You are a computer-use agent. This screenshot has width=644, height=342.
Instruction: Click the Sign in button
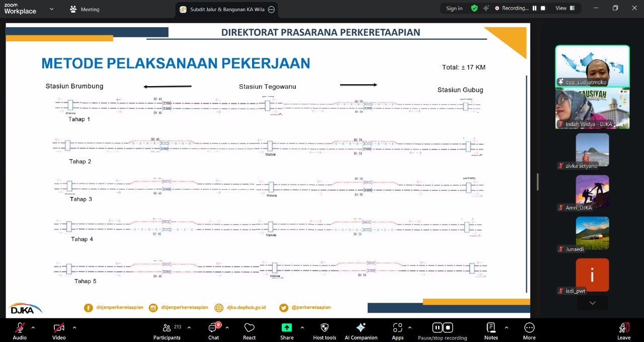tap(454, 8)
